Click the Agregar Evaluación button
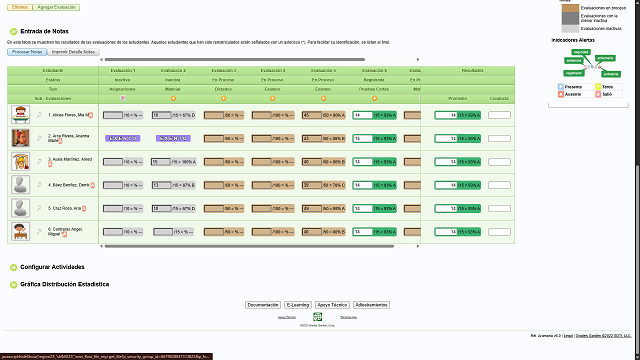 tap(56, 7)
